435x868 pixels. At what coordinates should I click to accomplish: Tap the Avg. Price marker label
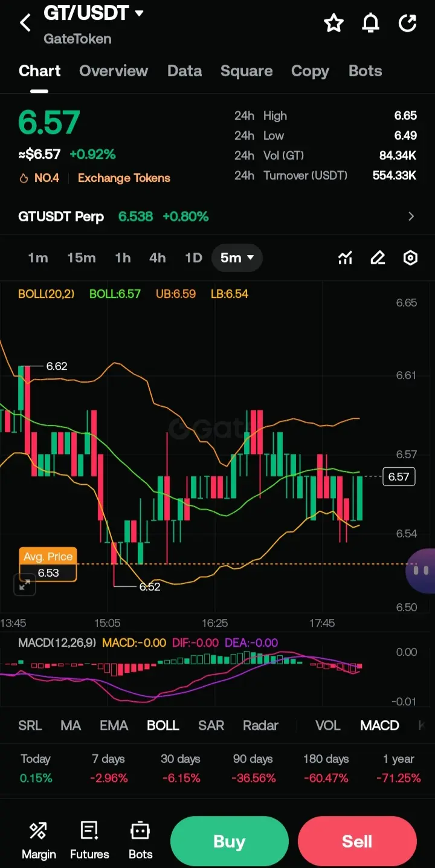[x=48, y=557]
